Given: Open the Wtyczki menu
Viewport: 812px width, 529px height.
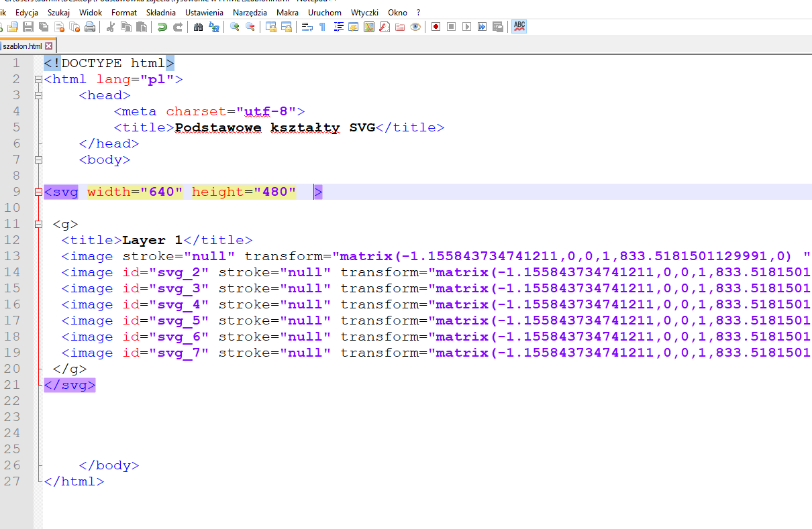Looking at the screenshot, I should (x=364, y=12).
